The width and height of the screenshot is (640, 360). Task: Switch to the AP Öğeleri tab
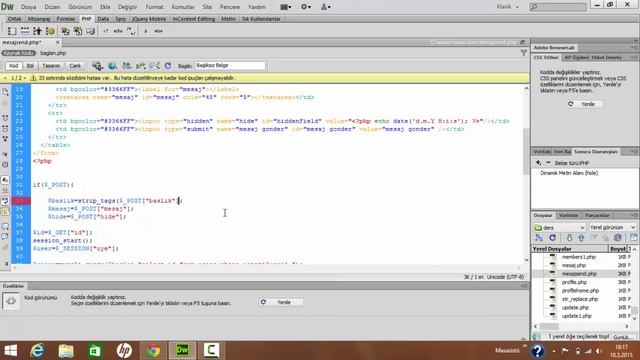(x=576, y=58)
